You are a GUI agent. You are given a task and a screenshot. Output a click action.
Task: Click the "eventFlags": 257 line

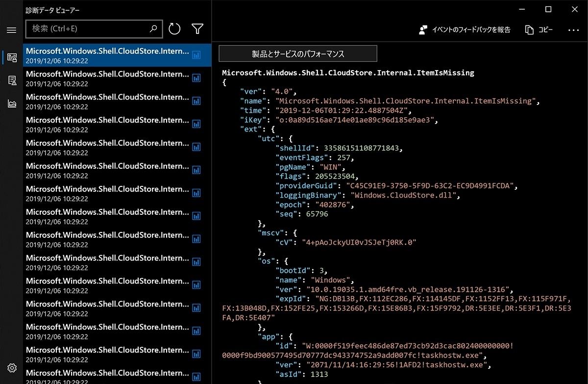[x=315, y=157]
